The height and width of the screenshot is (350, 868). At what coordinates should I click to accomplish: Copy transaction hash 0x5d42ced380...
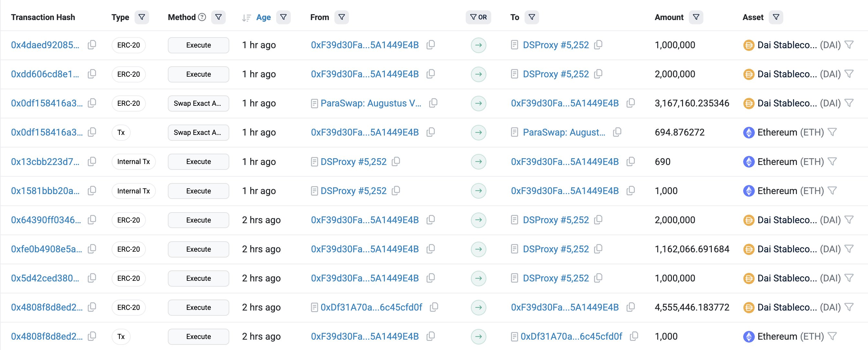[x=92, y=278]
